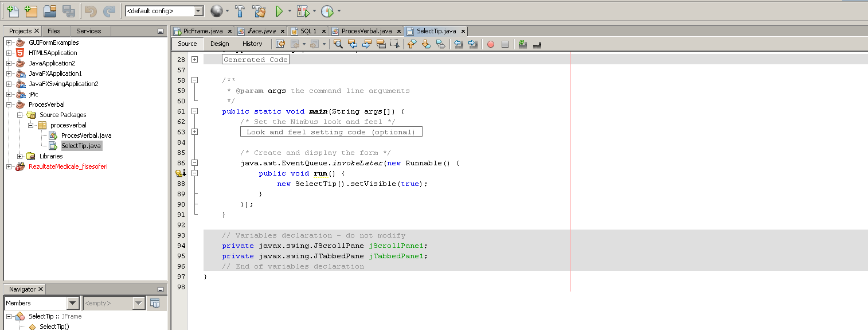The height and width of the screenshot is (330, 868).
Task: Click the Uncomment lines icon
Action: [537, 44]
